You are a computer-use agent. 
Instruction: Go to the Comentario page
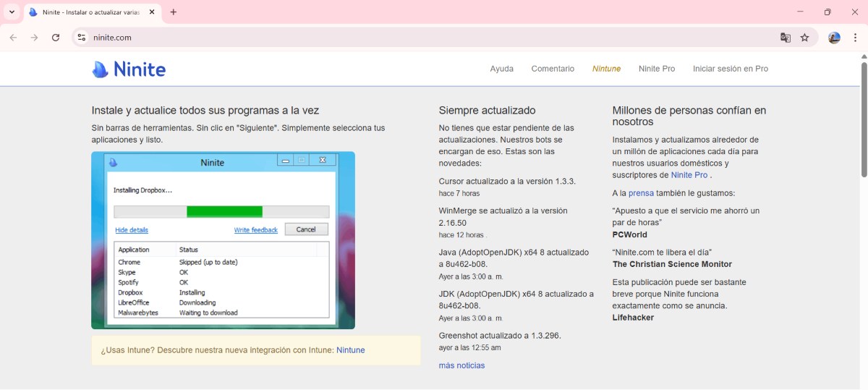(x=553, y=69)
